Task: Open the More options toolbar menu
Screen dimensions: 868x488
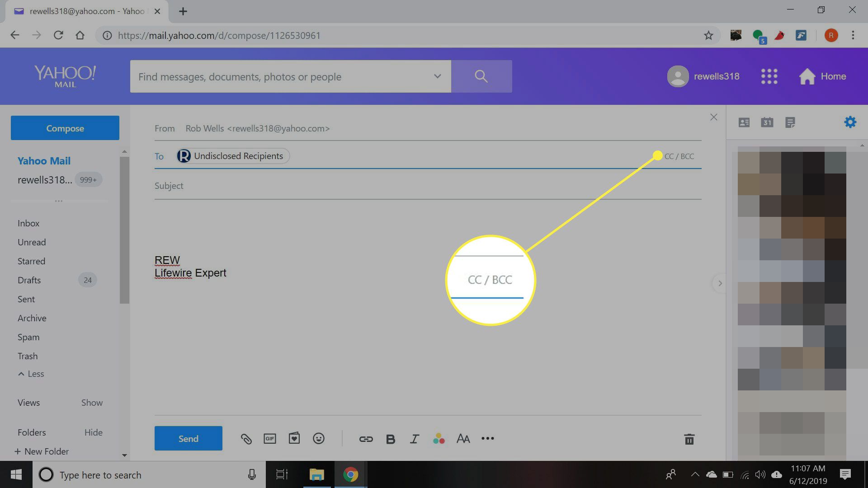Action: (488, 439)
